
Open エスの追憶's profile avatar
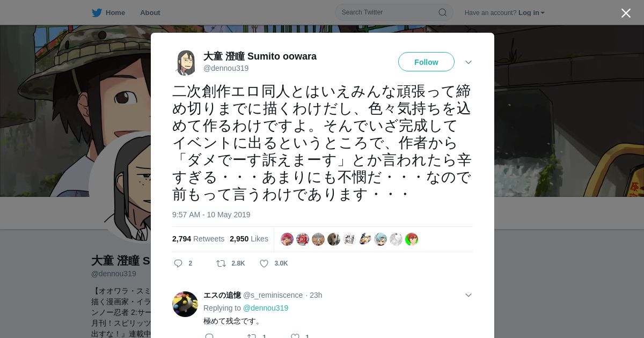click(x=185, y=304)
